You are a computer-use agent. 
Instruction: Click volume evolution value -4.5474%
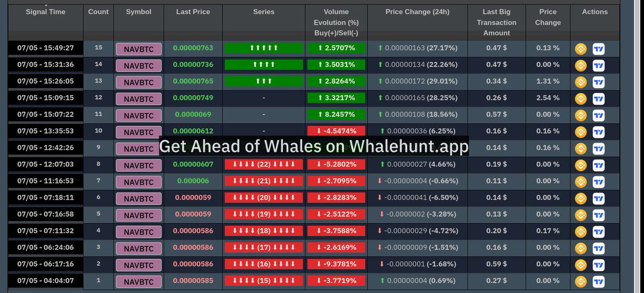(x=336, y=131)
